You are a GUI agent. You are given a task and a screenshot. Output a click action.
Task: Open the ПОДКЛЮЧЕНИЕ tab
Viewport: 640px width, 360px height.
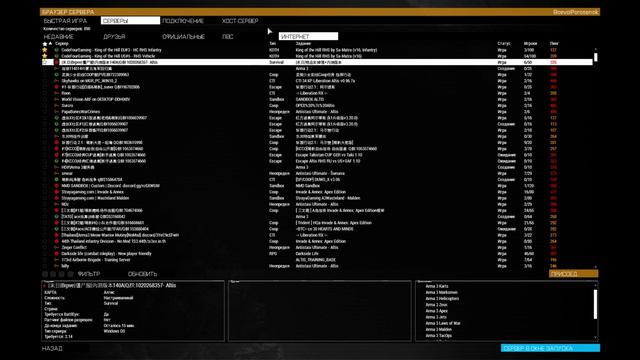pos(182,20)
